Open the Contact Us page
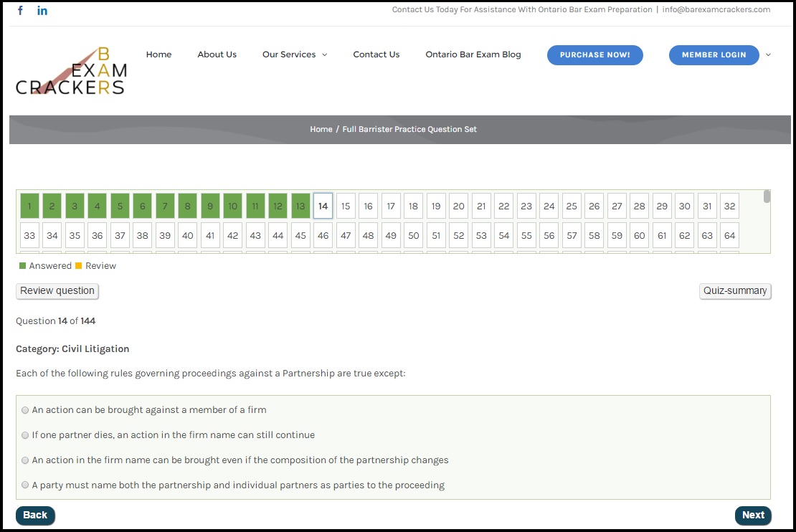 pos(376,54)
